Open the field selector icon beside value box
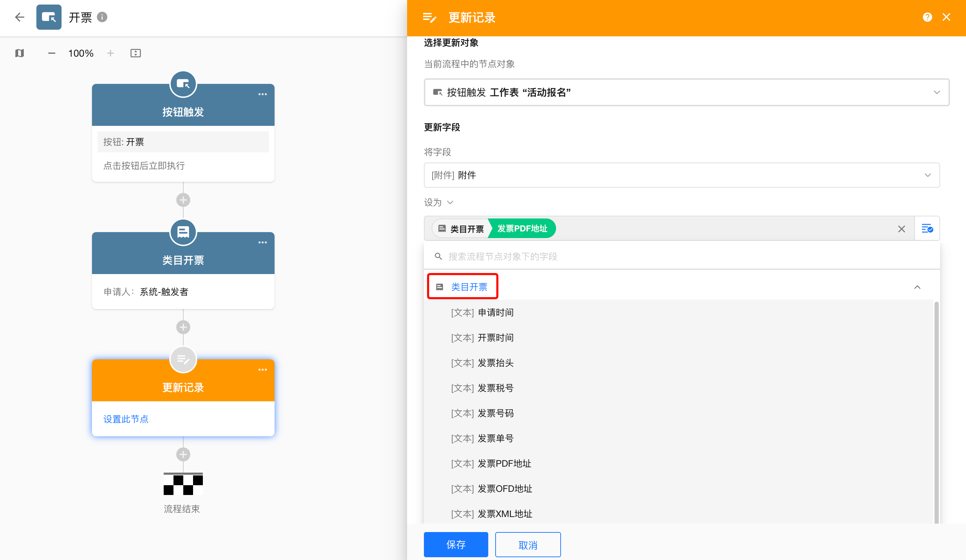 (927, 229)
